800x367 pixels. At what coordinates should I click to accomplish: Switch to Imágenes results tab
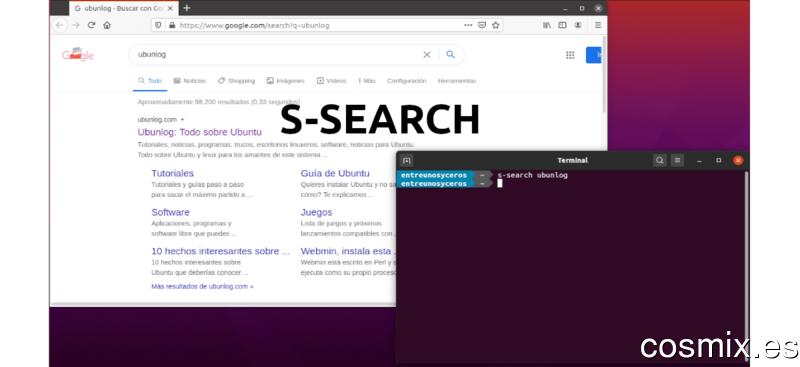[285, 81]
